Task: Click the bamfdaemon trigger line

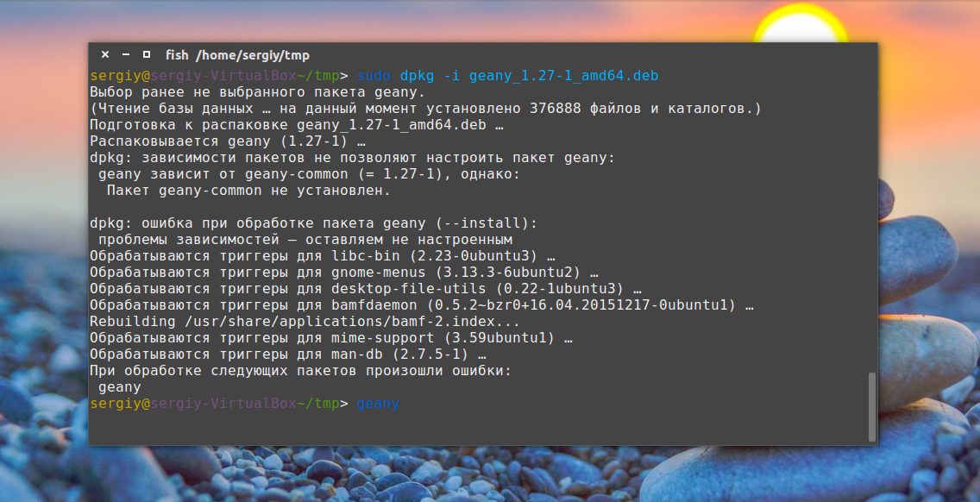Action: [x=421, y=305]
